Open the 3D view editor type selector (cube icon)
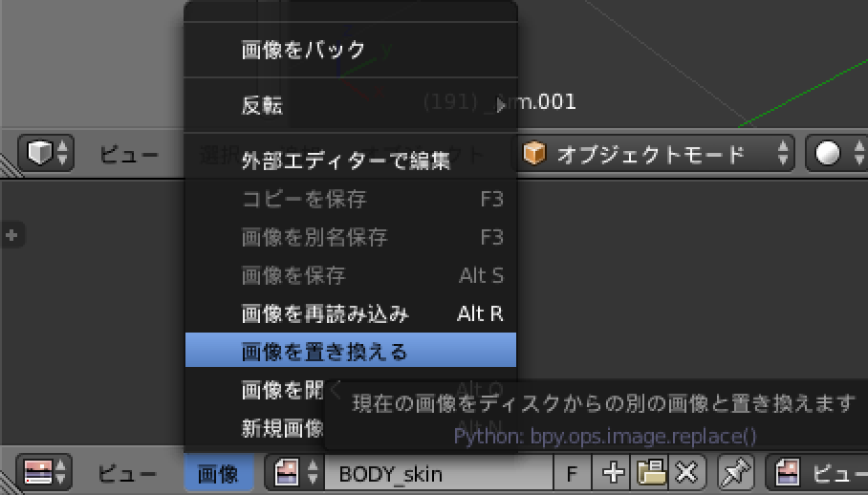Screen dimensions: 868x495 tap(46, 154)
